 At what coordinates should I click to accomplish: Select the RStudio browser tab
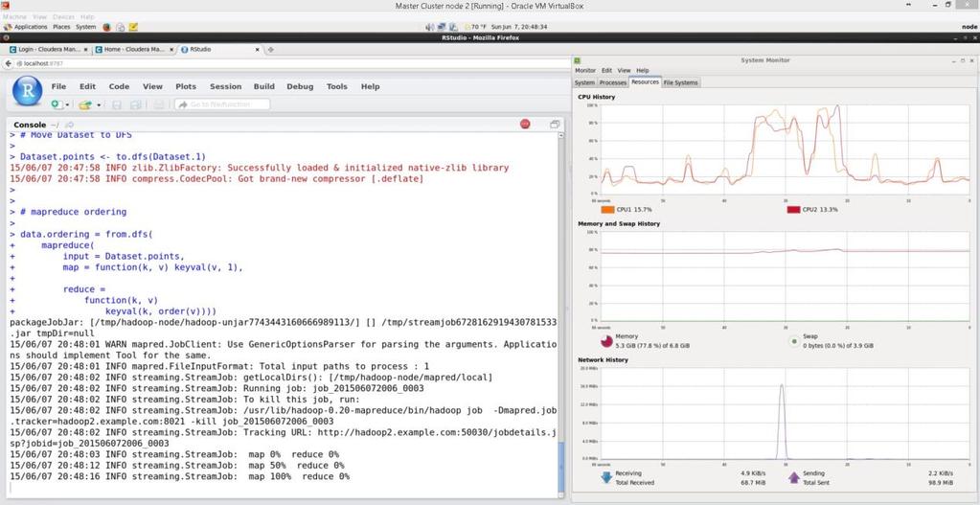pos(220,50)
